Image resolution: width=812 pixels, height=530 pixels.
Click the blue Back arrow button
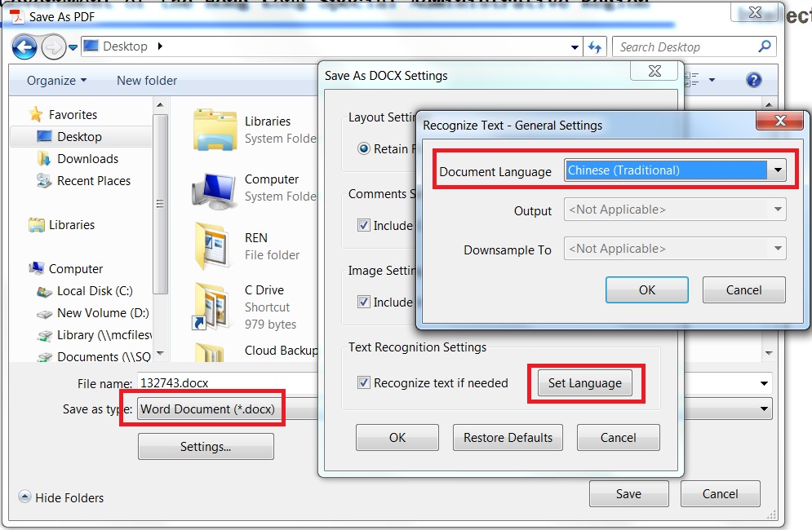point(24,47)
